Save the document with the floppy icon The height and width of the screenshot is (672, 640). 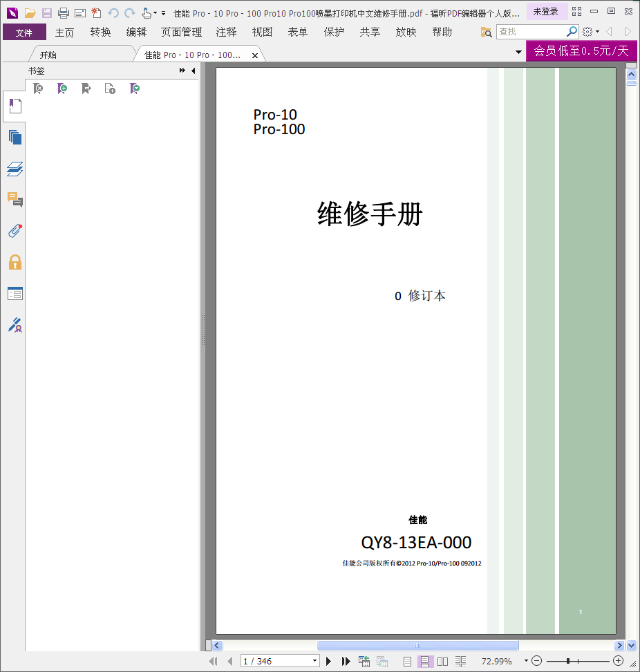point(47,13)
